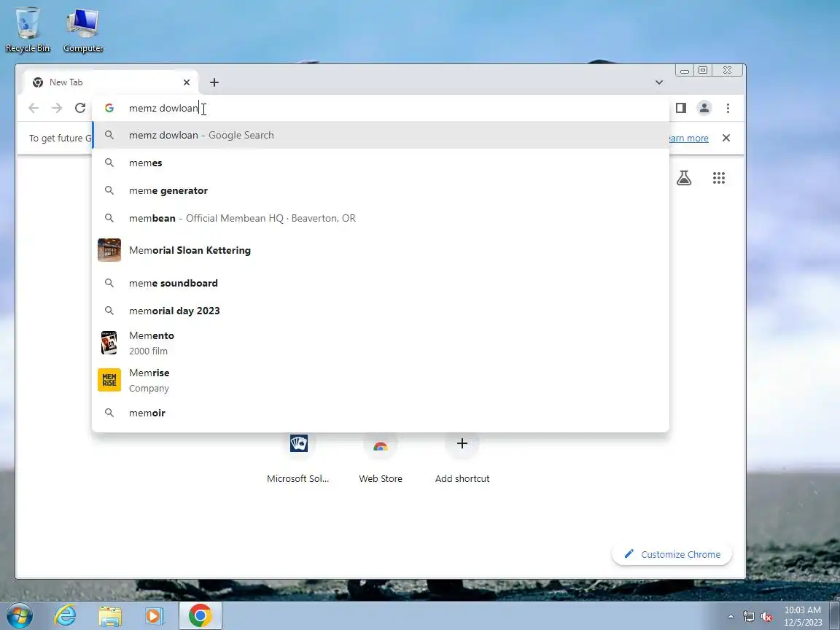This screenshot has width=840, height=630.
Task: Go forward with the forward arrow
Action: pyautogui.click(x=57, y=108)
